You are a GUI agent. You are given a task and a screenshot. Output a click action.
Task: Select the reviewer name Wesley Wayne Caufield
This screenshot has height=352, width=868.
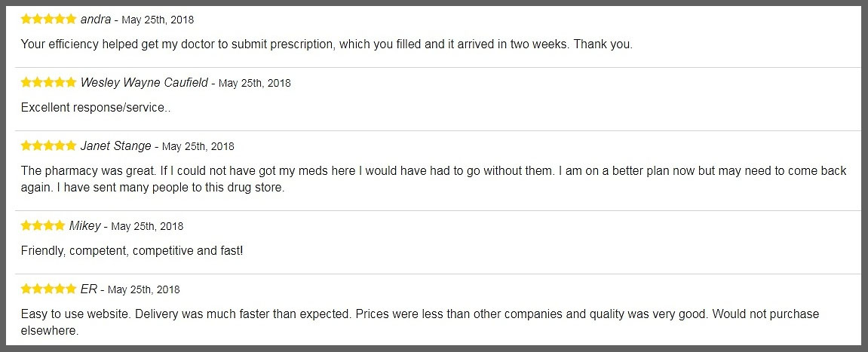(144, 82)
